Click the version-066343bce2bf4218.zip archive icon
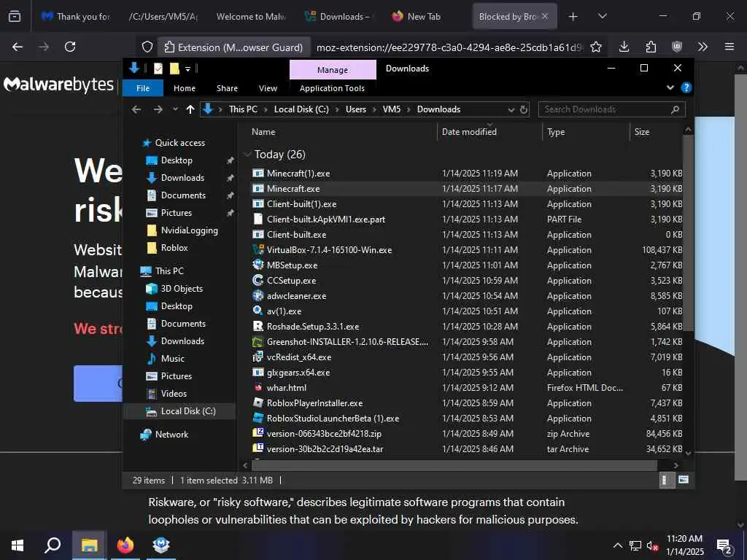747x560 pixels. (x=258, y=433)
